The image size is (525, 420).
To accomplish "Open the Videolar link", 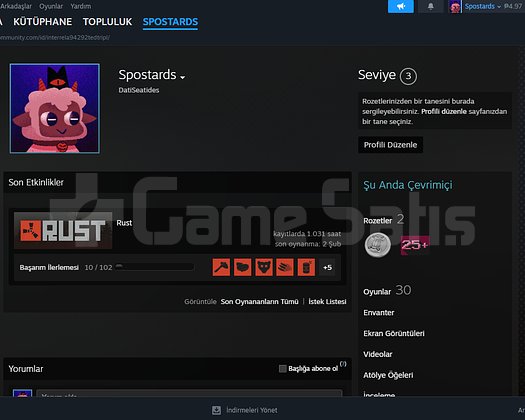I will pyautogui.click(x=378, y=354).
